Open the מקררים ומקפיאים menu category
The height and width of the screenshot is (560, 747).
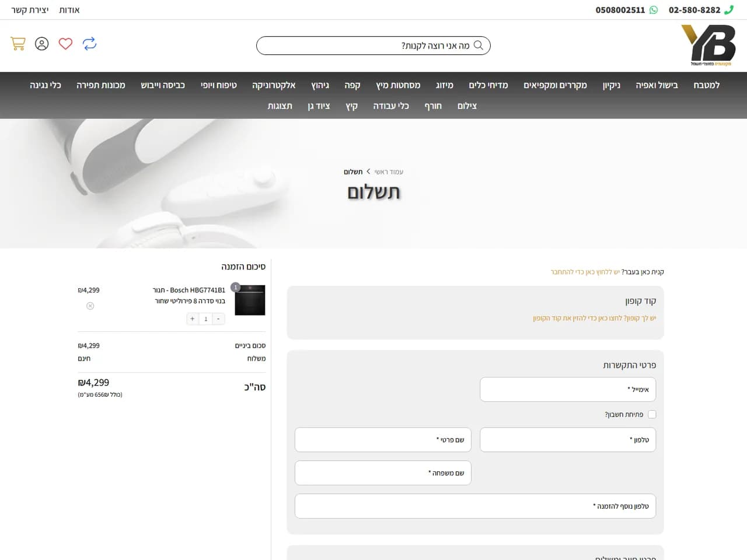pyautogui.click(x=555, y=85)
